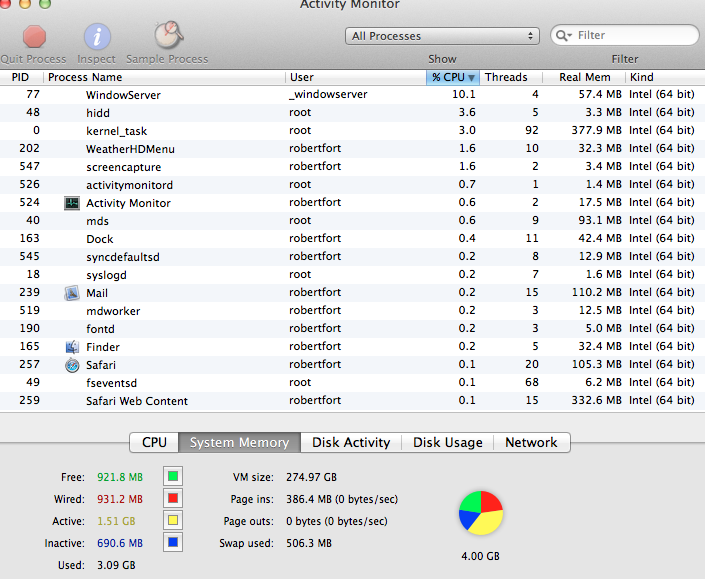Click the blue Inactive memory color swatch

173,542
